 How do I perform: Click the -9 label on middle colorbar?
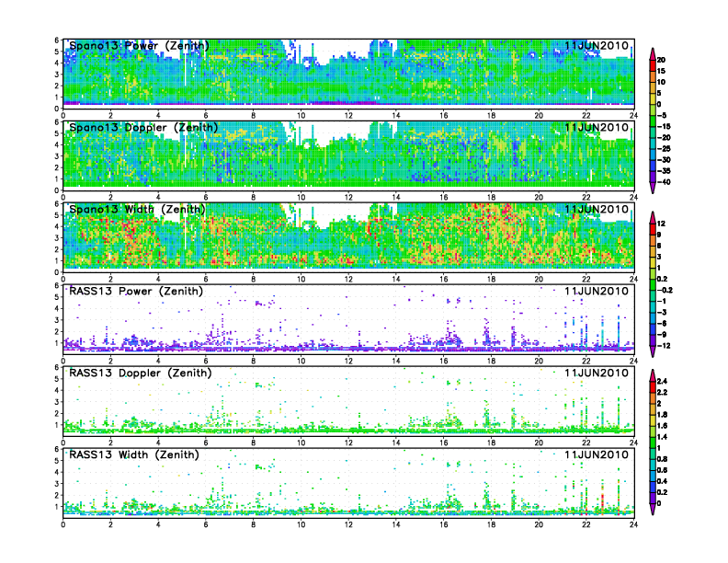tap(662, 335)
